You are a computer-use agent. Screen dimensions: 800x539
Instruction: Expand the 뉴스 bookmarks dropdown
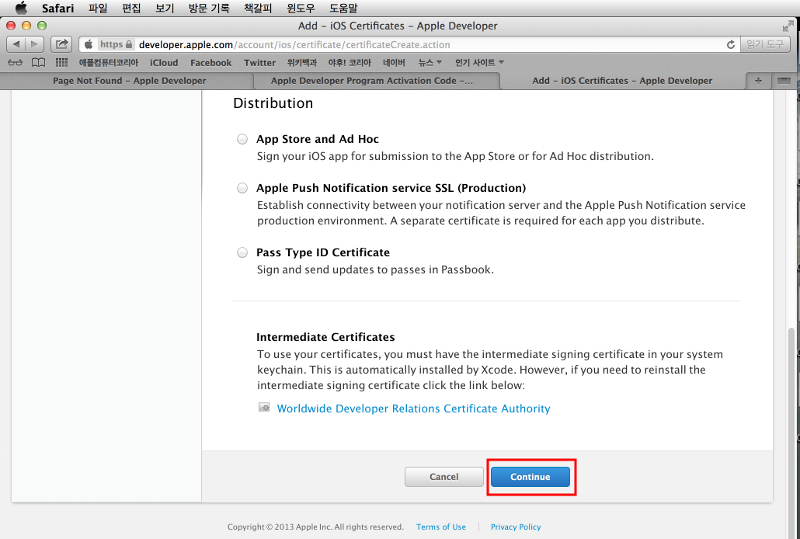(x=430, y=62)
